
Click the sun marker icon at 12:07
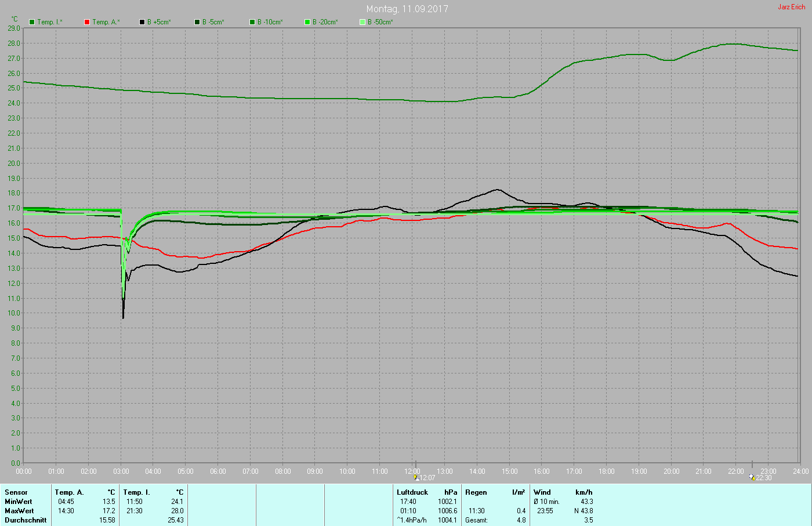[x=416, y=478]
